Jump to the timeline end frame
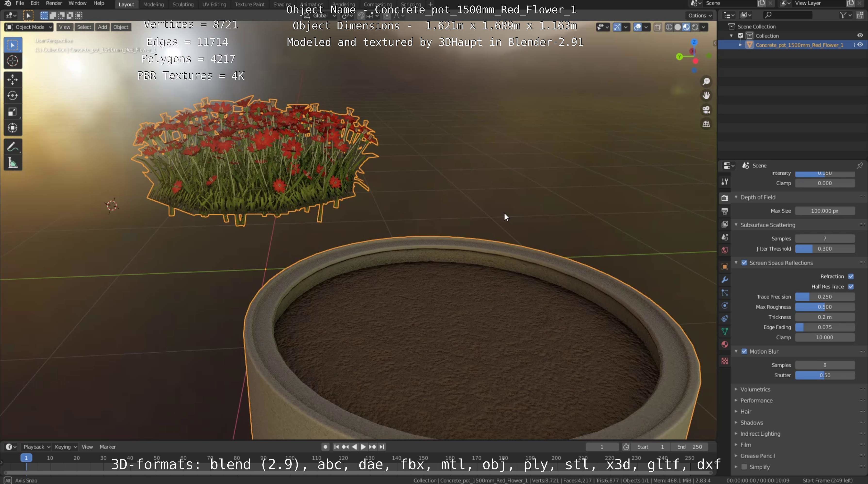868x484 pixels. click(382, 447)
